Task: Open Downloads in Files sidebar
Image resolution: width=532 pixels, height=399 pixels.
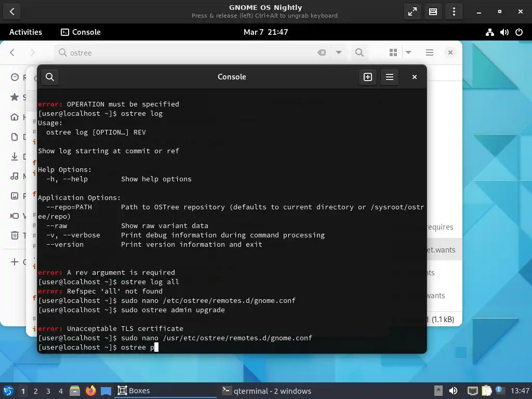Action: [x=16, y=157]
